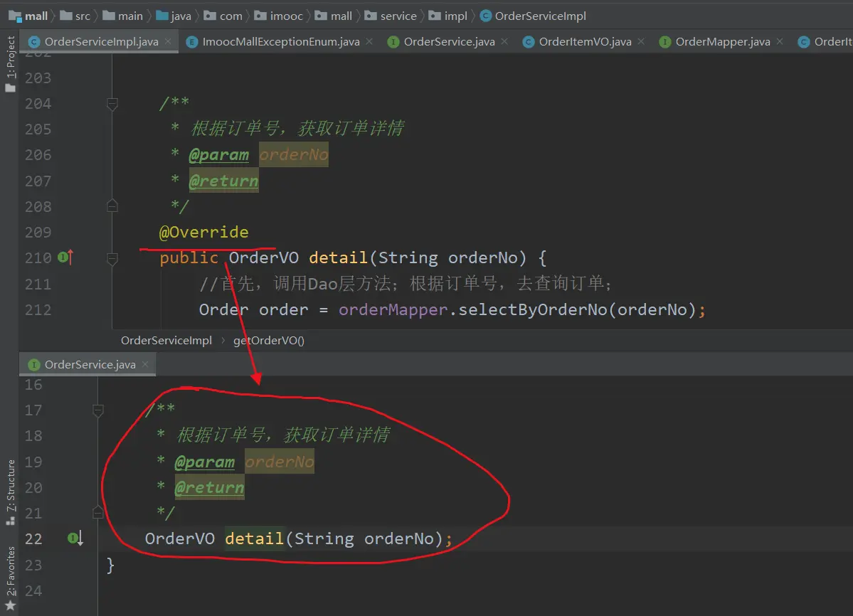Viewport: 853px width, 616px height.
Task: Close the OrderItemVO.java tab
Action: pos(642,41)
